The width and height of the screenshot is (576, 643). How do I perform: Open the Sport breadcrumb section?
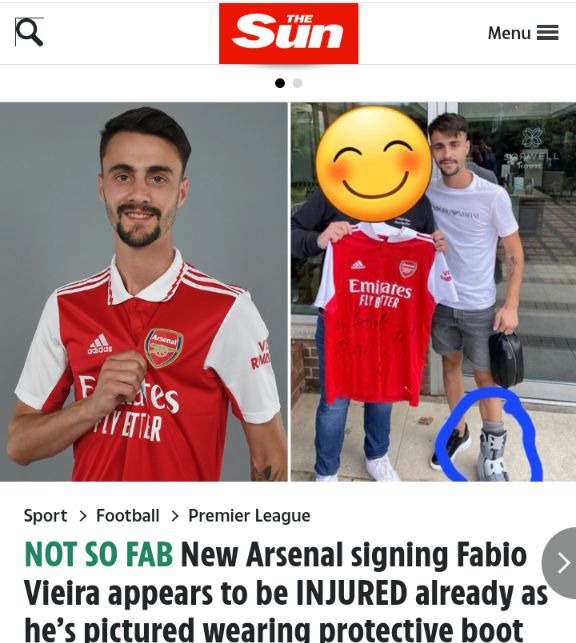(x=46, y=515)
